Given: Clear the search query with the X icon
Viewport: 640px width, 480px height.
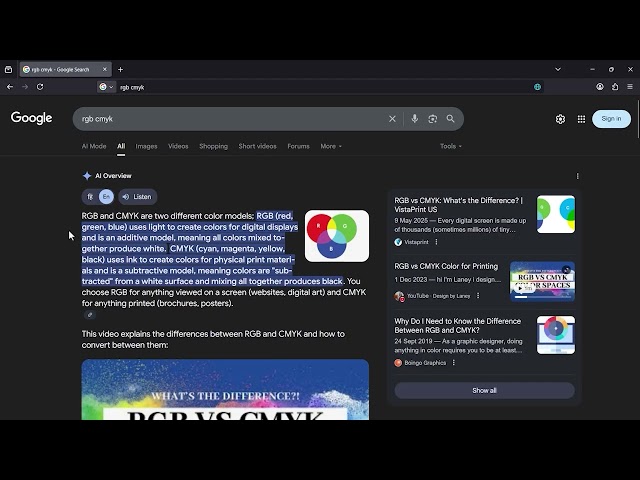Looking at the screenshot, I should (392, 119).
